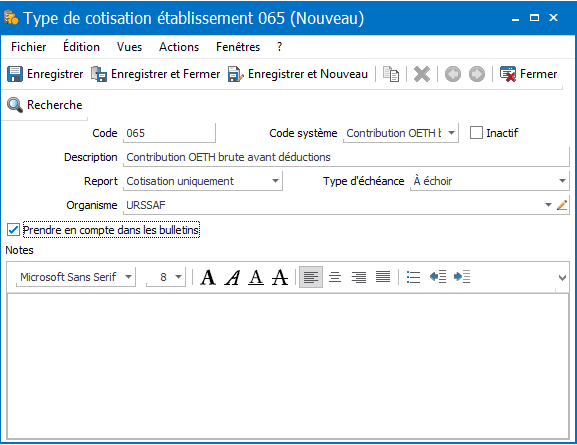Viewport: 577px width, 445px height.
Task: Click the copy documents toolbar icon
Action: click(x=391, y=74)
